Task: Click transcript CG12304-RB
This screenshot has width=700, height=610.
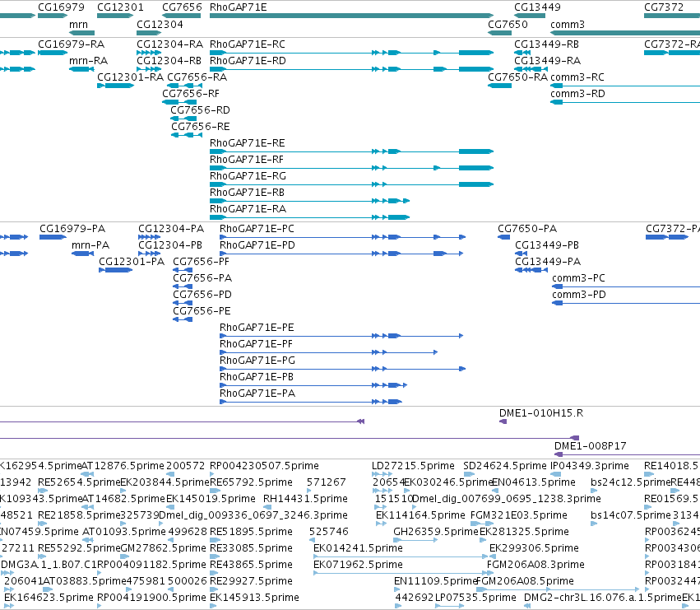Action: (149, 69)
